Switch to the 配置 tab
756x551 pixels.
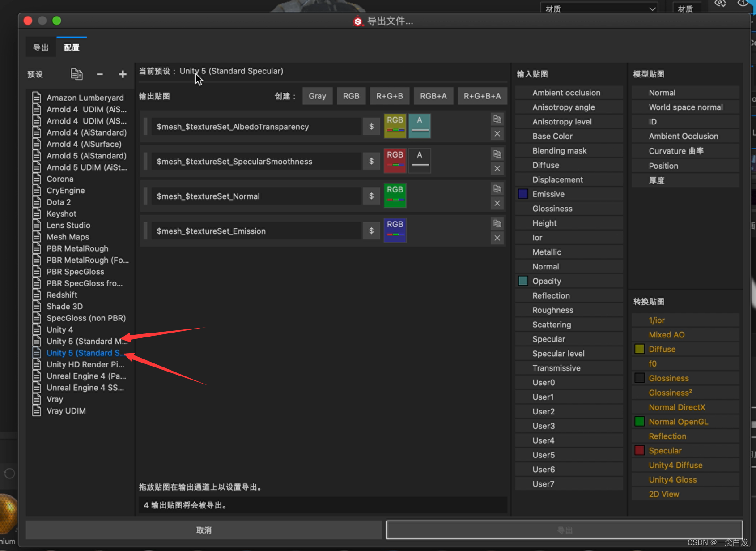point(72,47)
